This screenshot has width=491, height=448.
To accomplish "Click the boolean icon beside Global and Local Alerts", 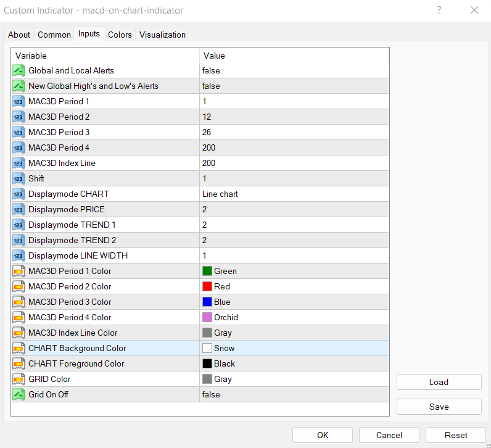I will pyautogui.click(x=19, y=70).
